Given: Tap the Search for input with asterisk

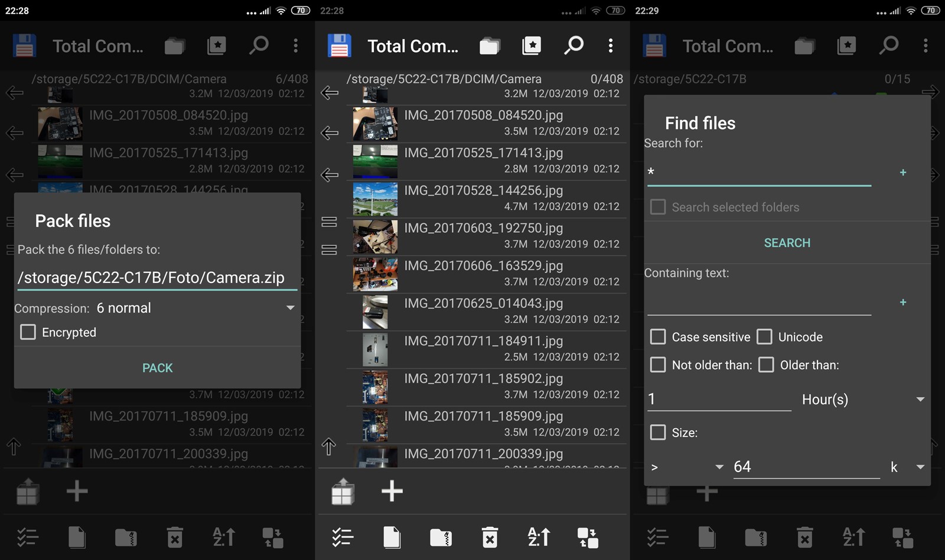Looking at the screenshot, I should pos(759,172).
